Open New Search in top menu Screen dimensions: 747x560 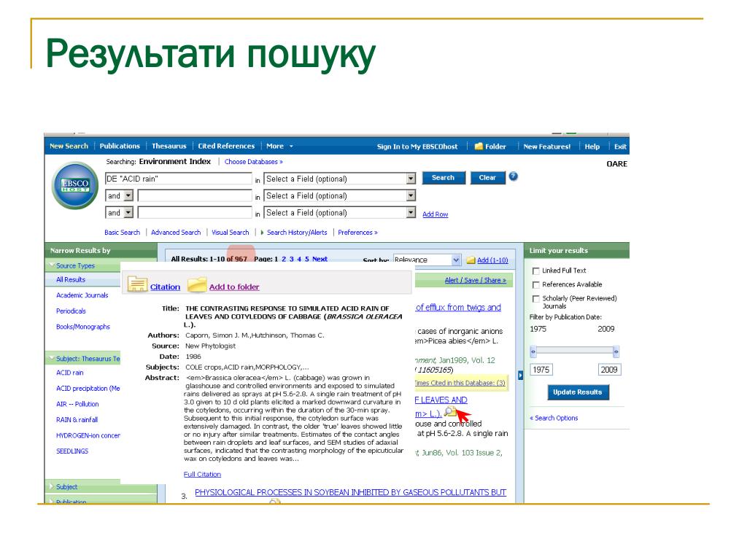point(69,146)
